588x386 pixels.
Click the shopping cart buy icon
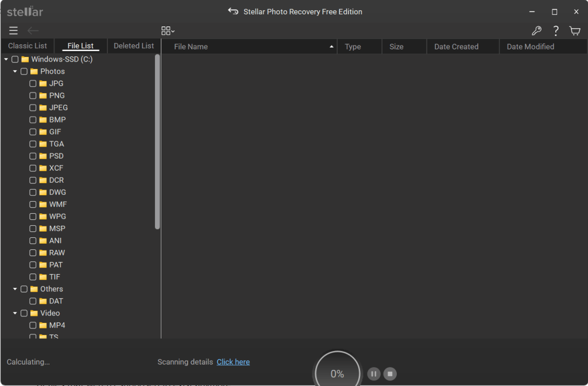click(x=574, y=31)
